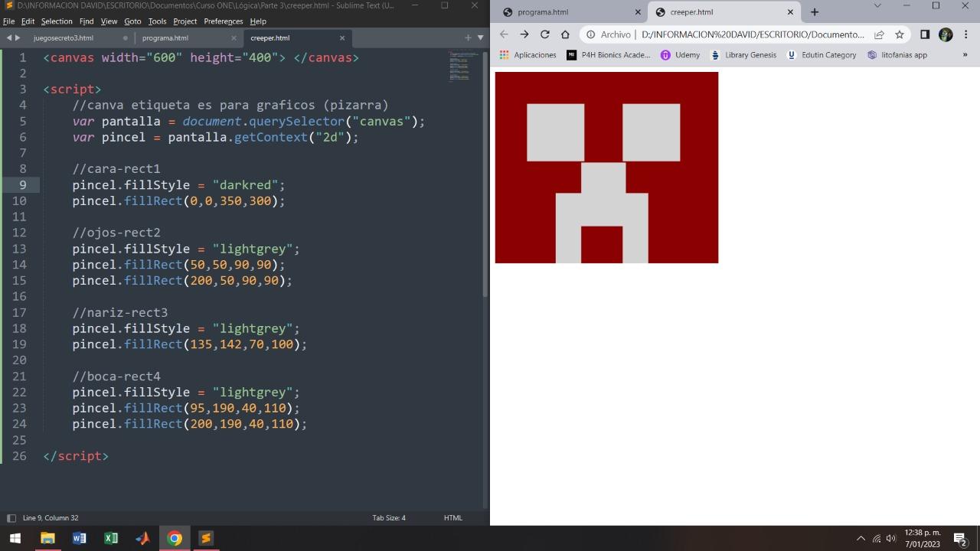980x551 pixels.
Task: Open Chrome tab search chevron
Action: coord(877,6)
